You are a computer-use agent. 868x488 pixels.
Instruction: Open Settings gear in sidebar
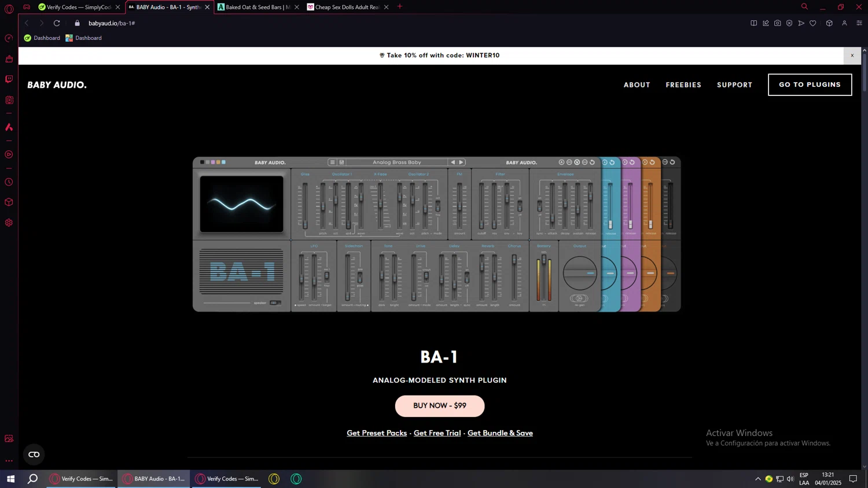(x=9, y=223)
